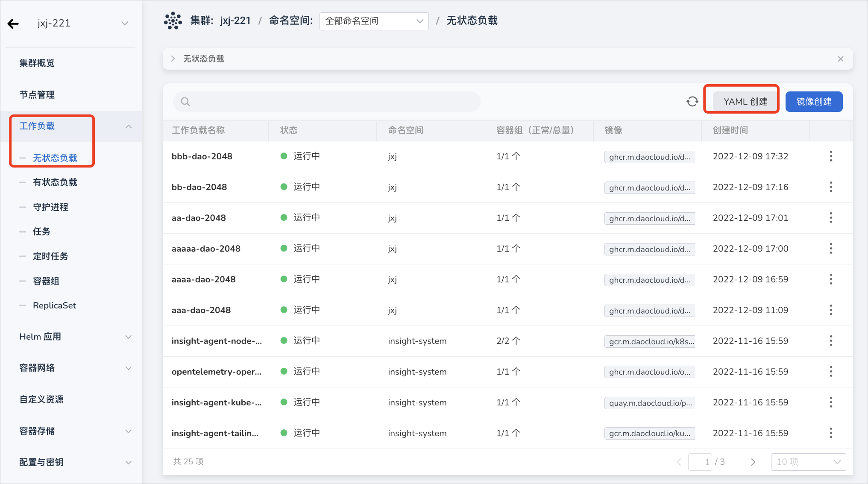Select 无状态负载 in the sidebar
Image resolution: width=868 pixels, height=484 pixels.
click(55, 158)
